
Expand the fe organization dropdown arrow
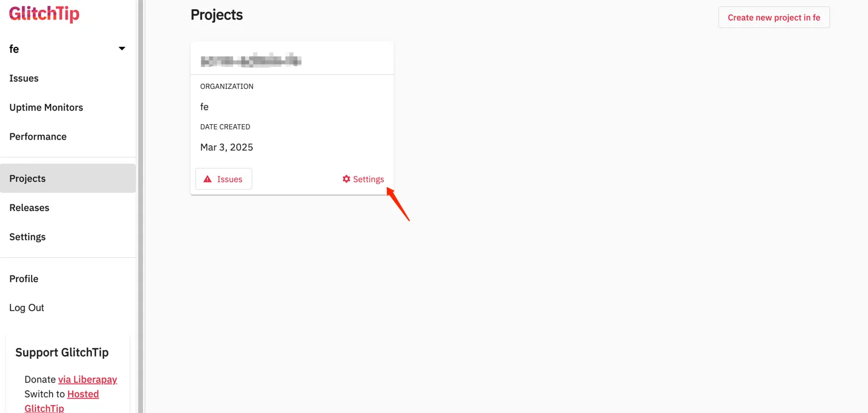[122, 49]
